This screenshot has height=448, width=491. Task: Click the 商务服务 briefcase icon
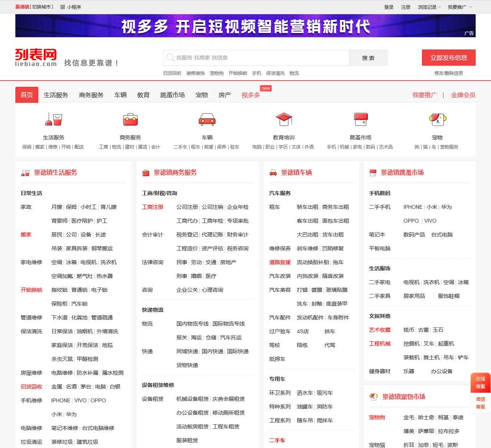coord(130,120)
